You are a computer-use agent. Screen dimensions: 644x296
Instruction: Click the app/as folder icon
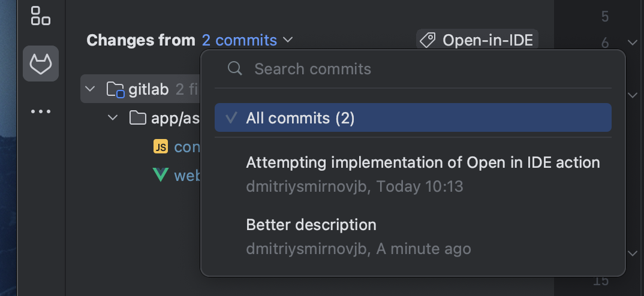138,118
